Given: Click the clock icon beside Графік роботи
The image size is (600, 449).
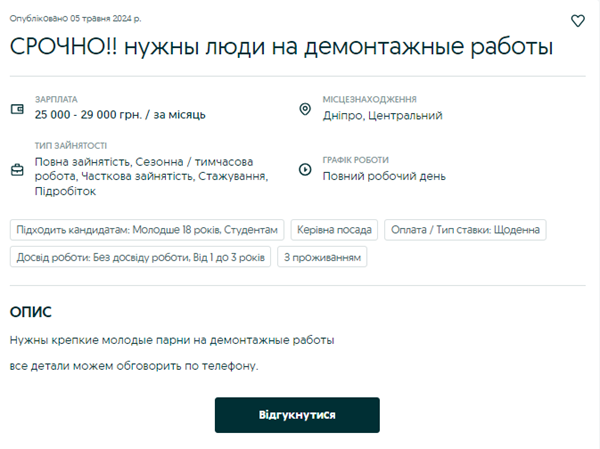Looking at the screenshot, I should pyautogui.click(x=305, y=169).
